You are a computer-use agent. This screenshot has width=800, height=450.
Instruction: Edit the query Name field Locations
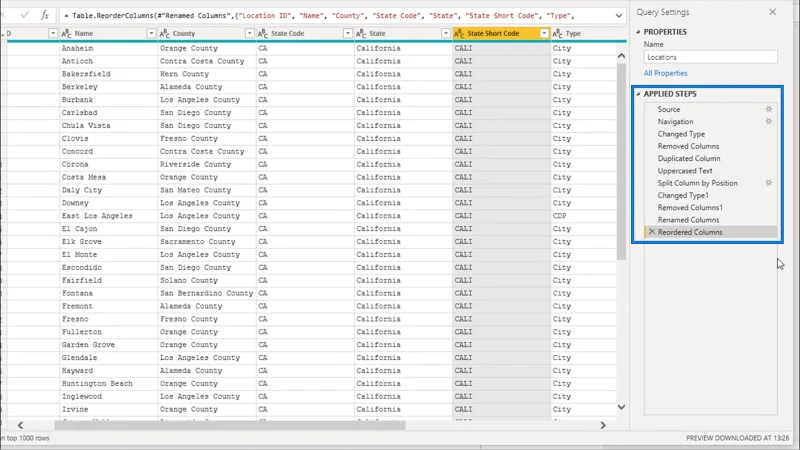710,57
